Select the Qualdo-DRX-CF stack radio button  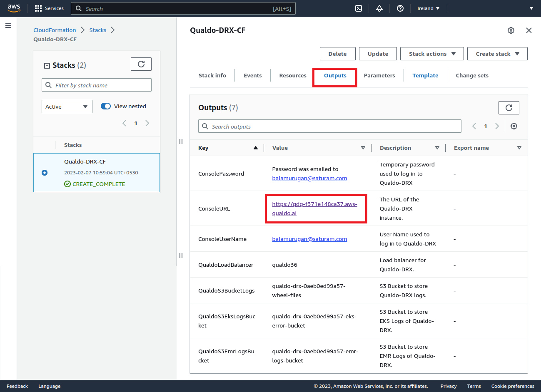[45, 173]
